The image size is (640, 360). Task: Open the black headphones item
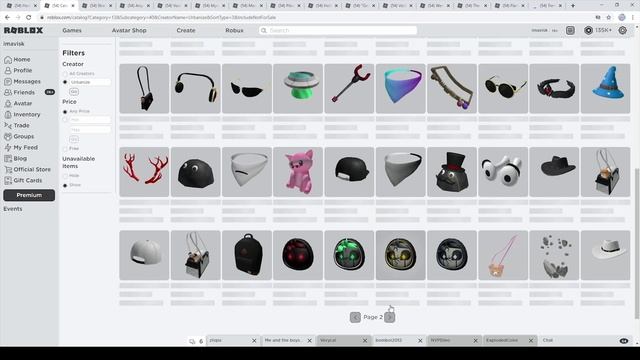pos(196,89)
